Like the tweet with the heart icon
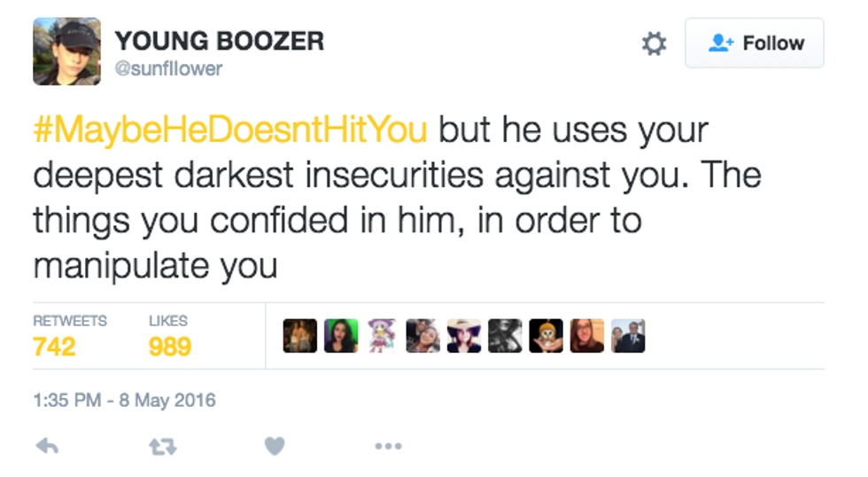This screenshot has height=477, width=868. [275, 447]
